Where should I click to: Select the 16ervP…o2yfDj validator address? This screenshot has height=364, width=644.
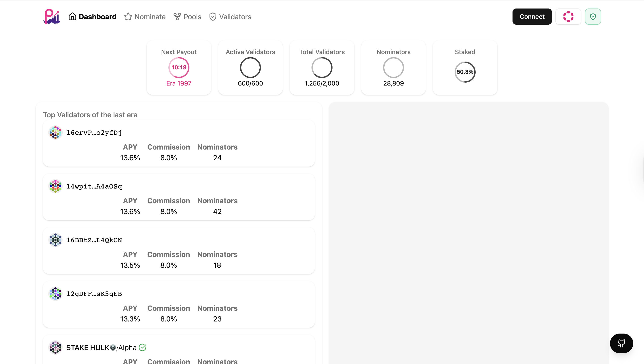(x=94, y=133)
